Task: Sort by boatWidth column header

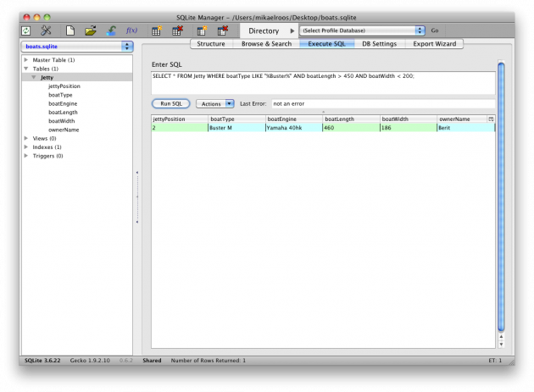Action: [409, 119]
